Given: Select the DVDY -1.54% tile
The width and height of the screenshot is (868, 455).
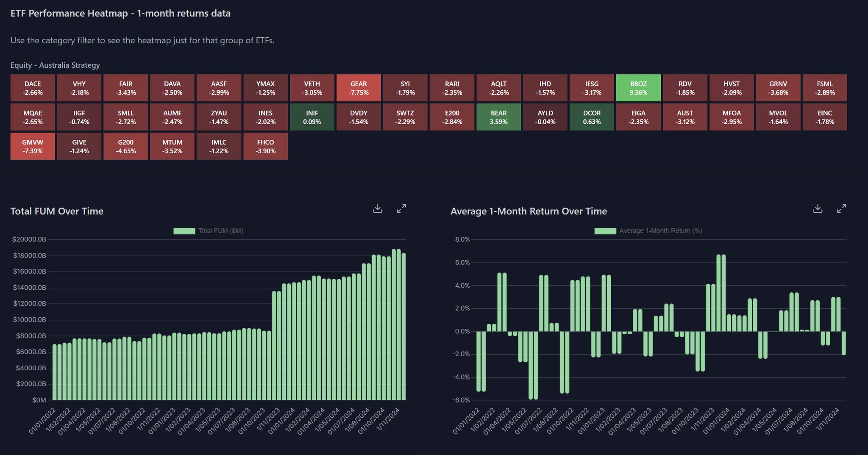Looking at the screenshot, I should point(359,117).
